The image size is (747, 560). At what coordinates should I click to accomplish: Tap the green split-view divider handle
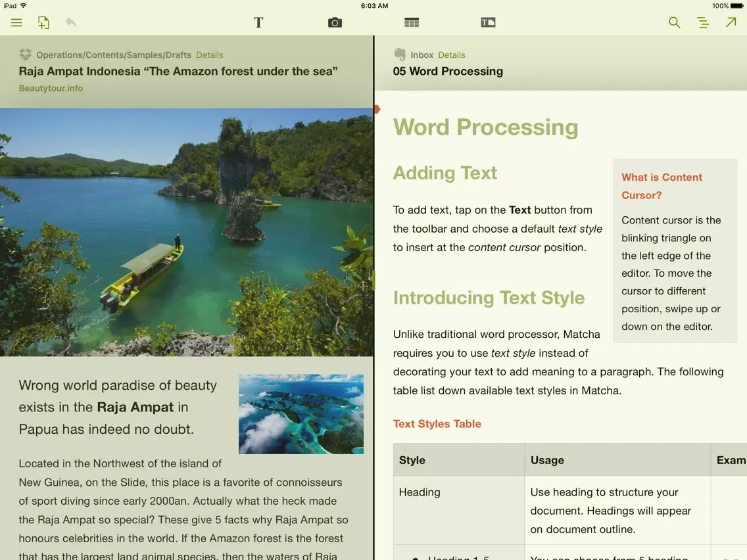374,280
